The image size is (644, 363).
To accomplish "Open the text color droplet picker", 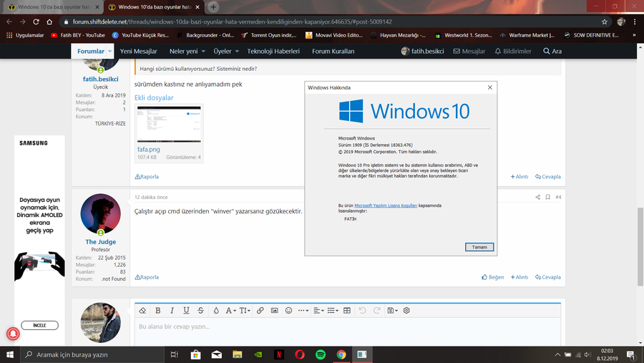I will click(x=216, y=311).
